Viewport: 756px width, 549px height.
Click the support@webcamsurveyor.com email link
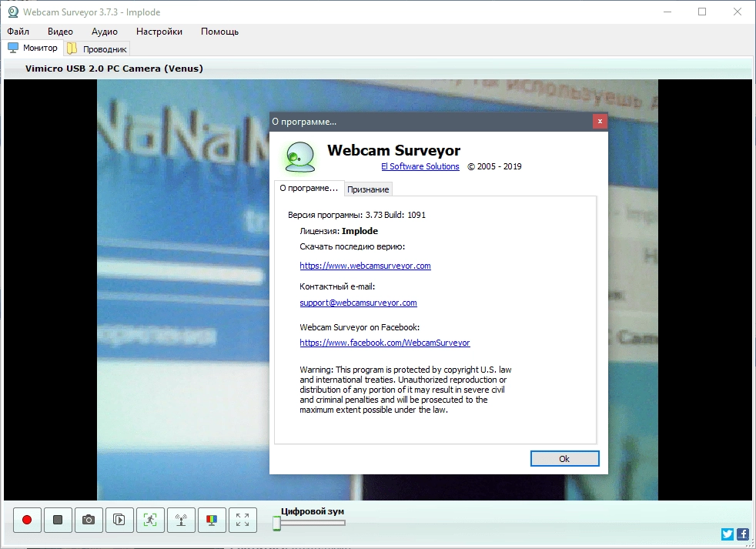click(358, 303)
